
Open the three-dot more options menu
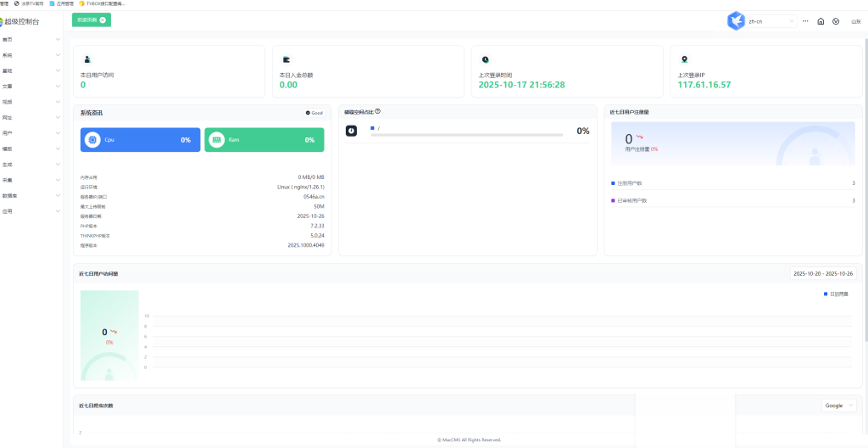(x=805, y=21)
